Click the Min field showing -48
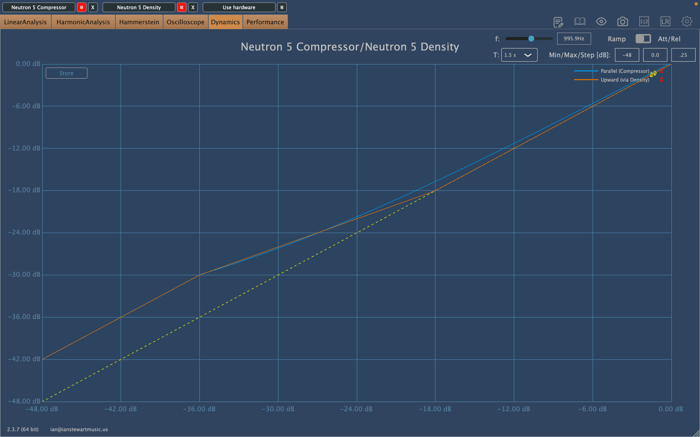Image resolution: width=700 pixels, height=437 pixels. tap(627, 55)
